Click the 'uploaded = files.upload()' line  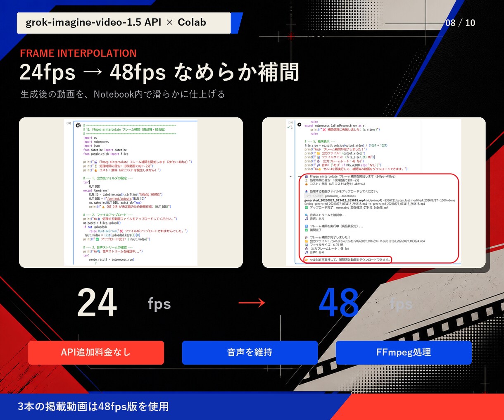pos(101,223)
